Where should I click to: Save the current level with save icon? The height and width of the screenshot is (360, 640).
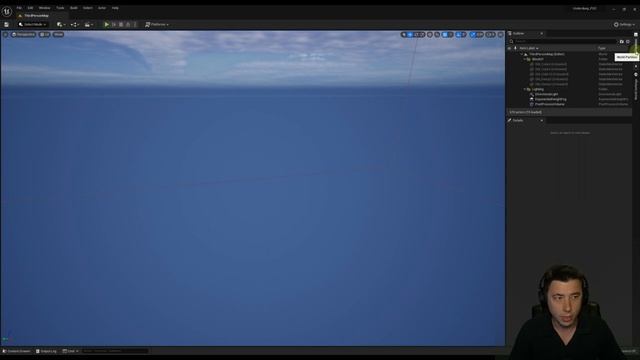(x=6, y=24)
